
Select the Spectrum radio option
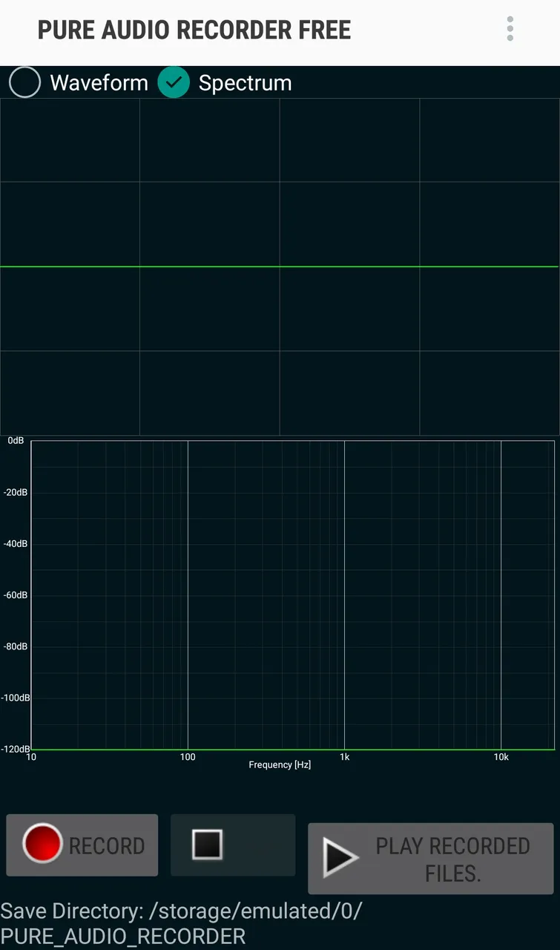[225, 82]
